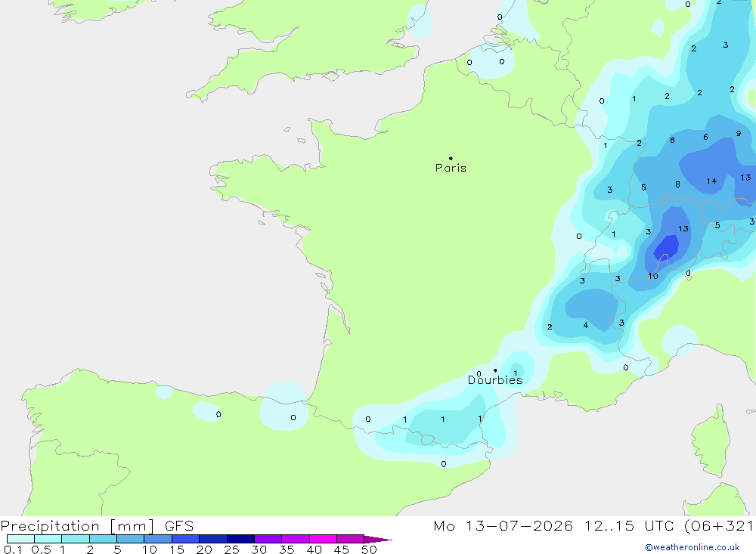
Task: Click the precipitation value 8 on map
Action: coord(677,184)
